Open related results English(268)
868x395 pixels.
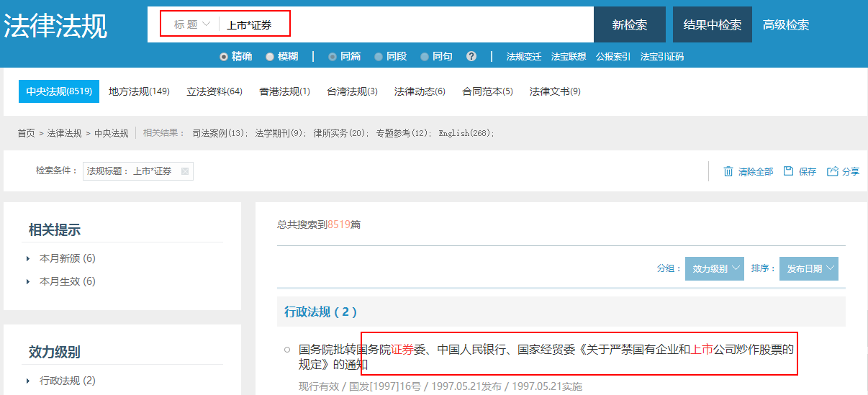pyautogui.click(x=466, y=133)
